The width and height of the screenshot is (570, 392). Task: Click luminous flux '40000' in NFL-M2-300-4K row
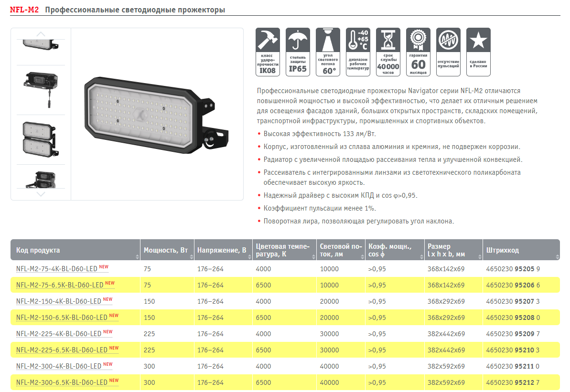pyautogui.click(x=329, y=366)
